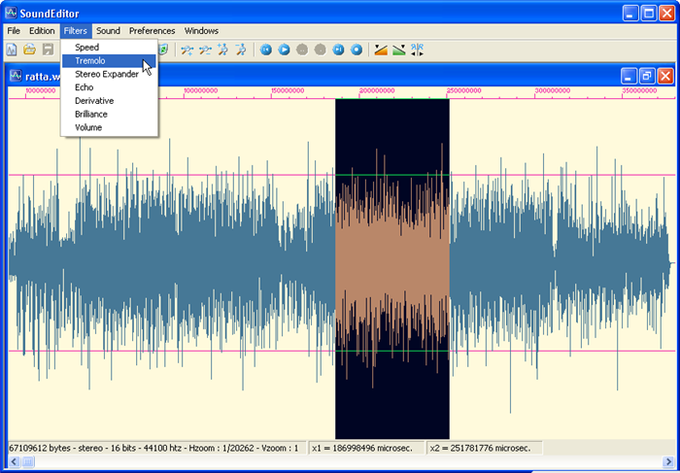
Task: Click the scroll left arrow of horizontal scrollbar
Action: pyautogui.click(x=14, y=462)
